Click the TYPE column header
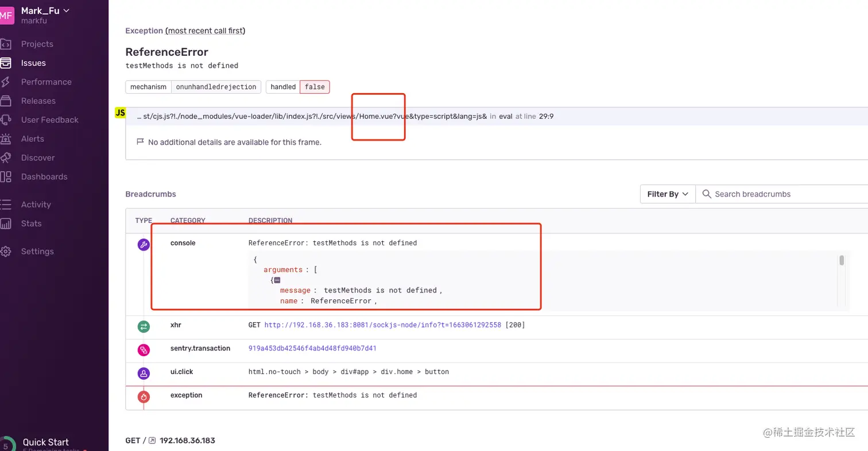Screen dimensions: 868x451 pyautogui.click(x=144, y=221)
